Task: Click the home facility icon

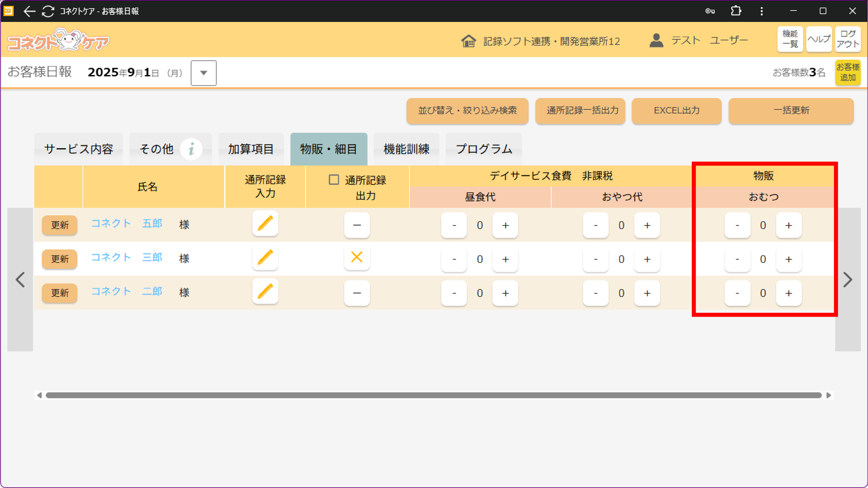Action: click(x=468, y=41)
